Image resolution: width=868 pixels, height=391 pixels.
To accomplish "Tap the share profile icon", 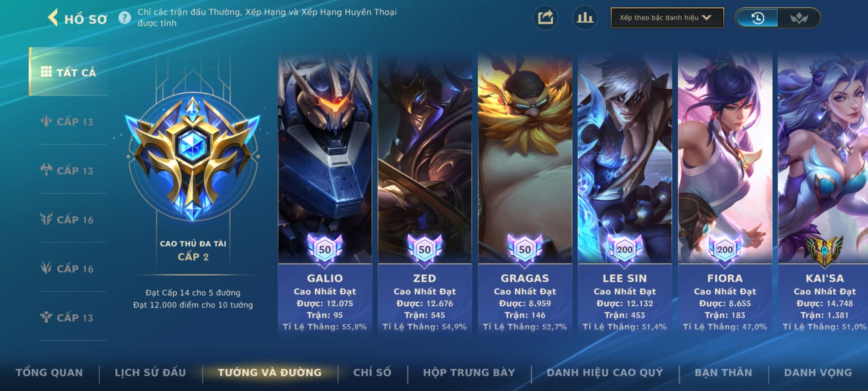I will 545,18.
